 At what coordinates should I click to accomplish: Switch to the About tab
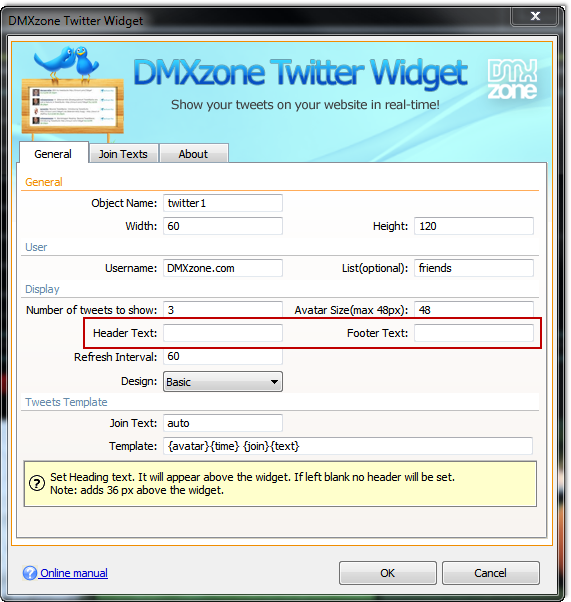(194, 154)
